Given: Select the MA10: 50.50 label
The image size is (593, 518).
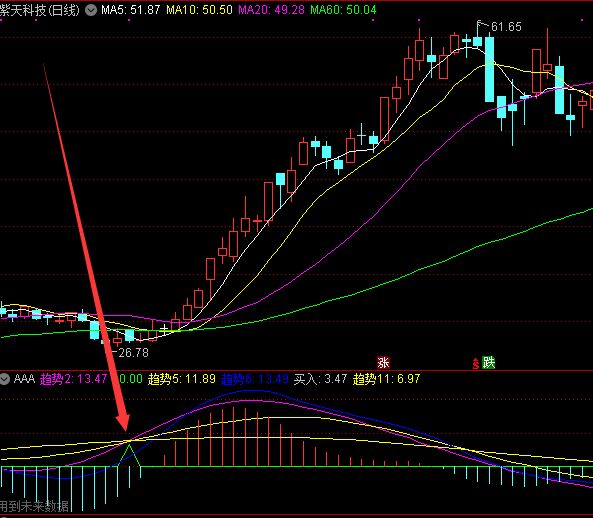Looking at the screenshot, I should click(199, 10).
